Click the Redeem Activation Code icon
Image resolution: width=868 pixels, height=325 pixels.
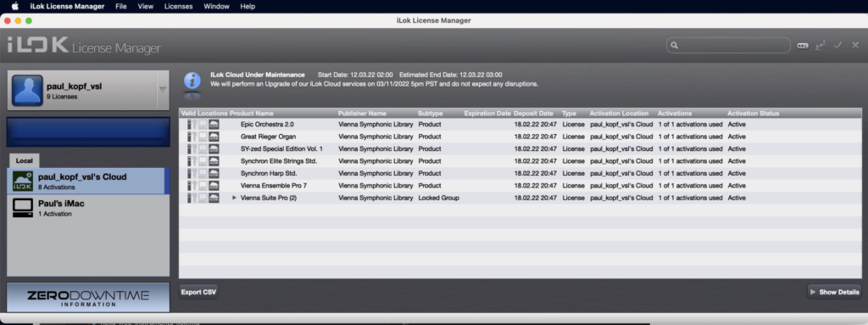(x=803, y=46)
